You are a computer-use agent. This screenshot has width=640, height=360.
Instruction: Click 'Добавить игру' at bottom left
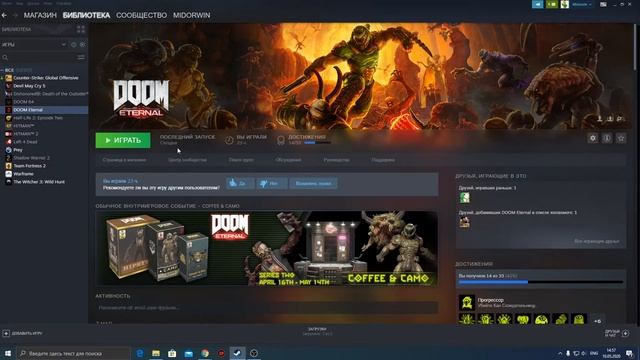click(22, 333)
